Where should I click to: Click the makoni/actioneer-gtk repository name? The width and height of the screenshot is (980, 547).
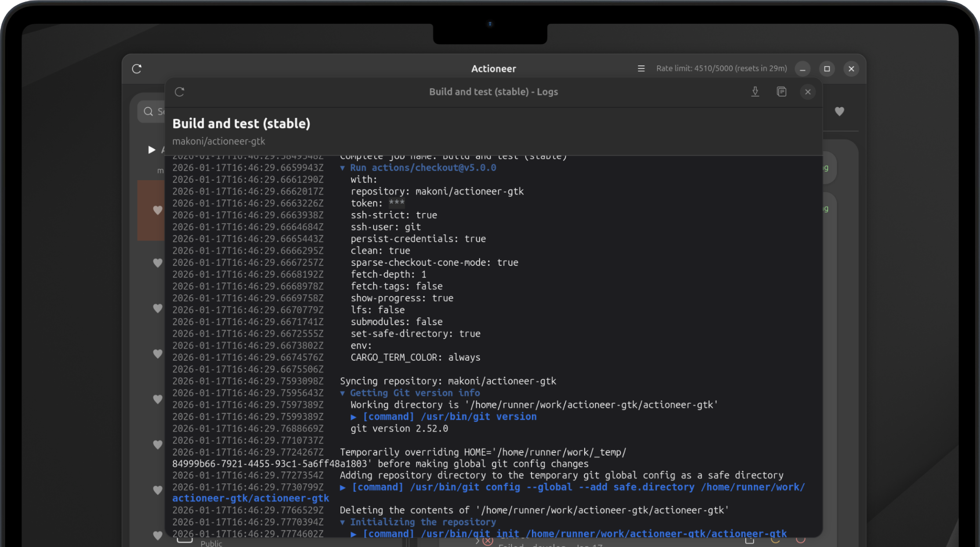point(219,141)
